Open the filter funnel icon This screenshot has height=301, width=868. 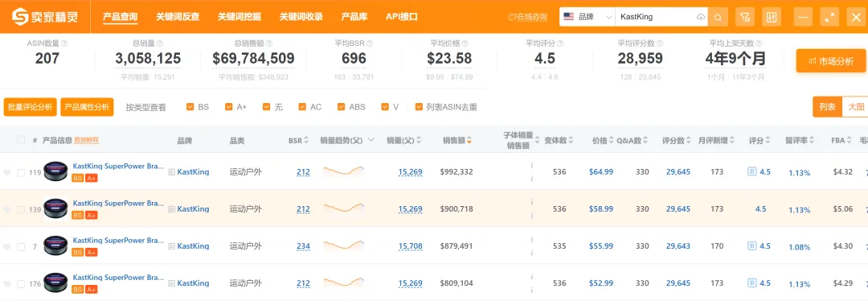pyautogui.click(x=745, y=17)
